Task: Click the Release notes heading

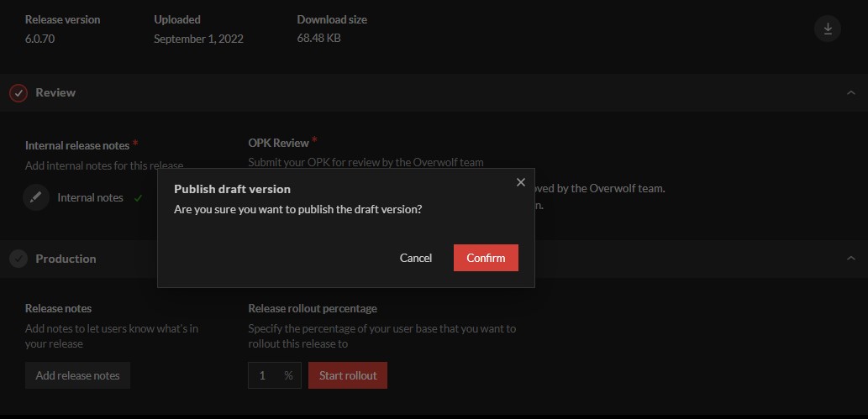Action: click(x=58, y=308)
